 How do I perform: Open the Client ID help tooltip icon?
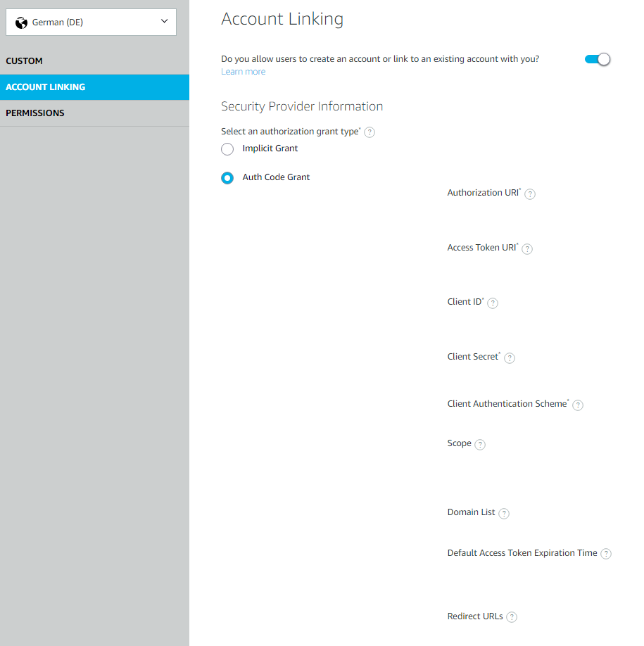[x=493, y=303]
